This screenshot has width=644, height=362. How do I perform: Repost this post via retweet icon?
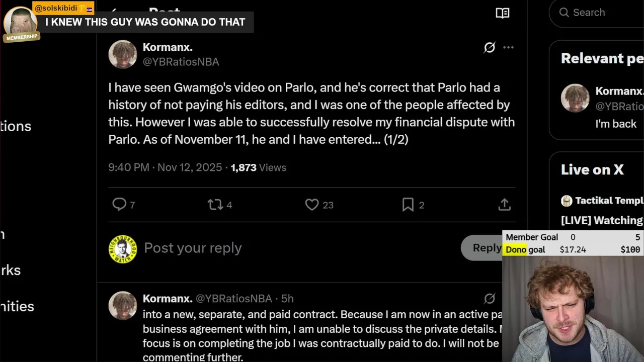tap(215, 205)
